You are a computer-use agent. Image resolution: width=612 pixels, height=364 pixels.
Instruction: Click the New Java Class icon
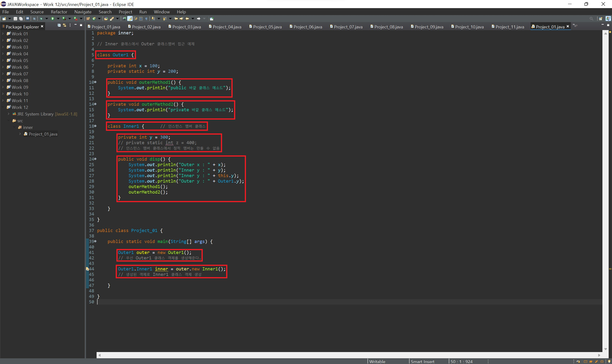click(94, 19)
